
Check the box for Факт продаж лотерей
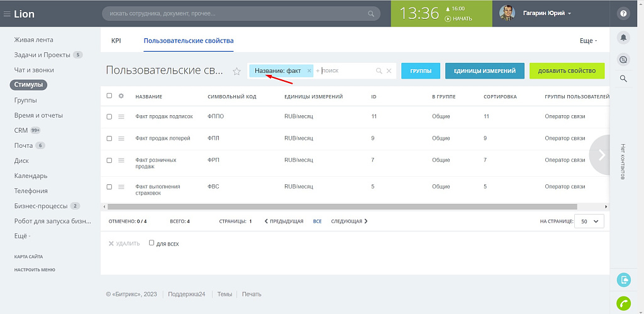(109, 138)
